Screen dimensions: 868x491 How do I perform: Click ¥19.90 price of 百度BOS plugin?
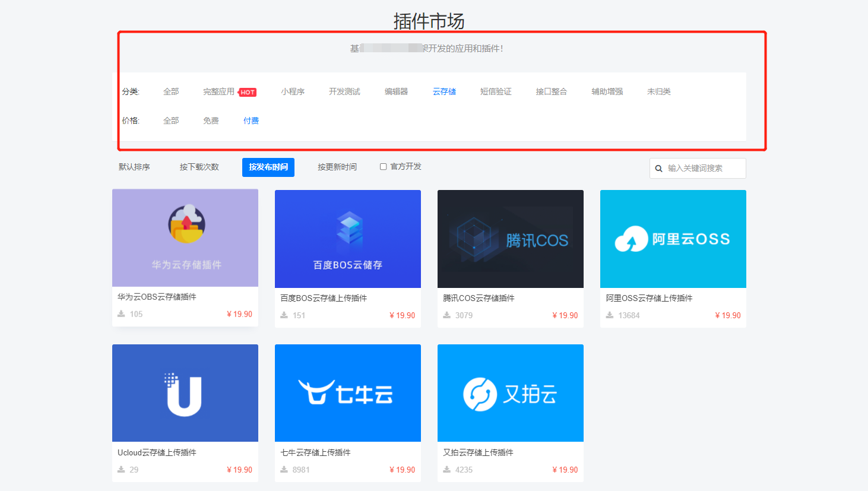pos(402,315)
